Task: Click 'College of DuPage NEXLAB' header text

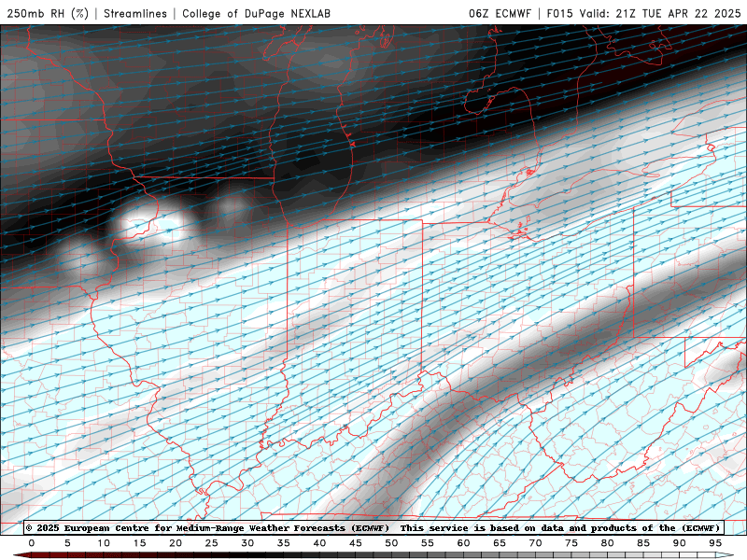Action: [x=256, y=13]
